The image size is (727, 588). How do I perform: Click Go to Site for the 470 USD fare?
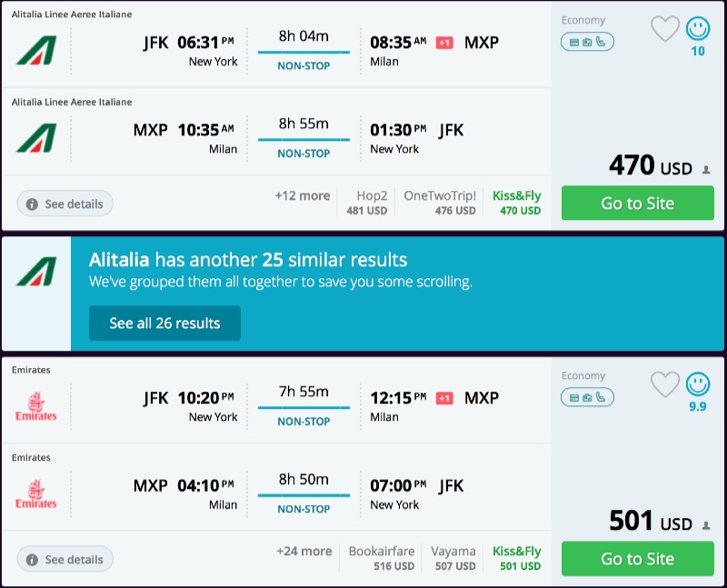point(637,203)
